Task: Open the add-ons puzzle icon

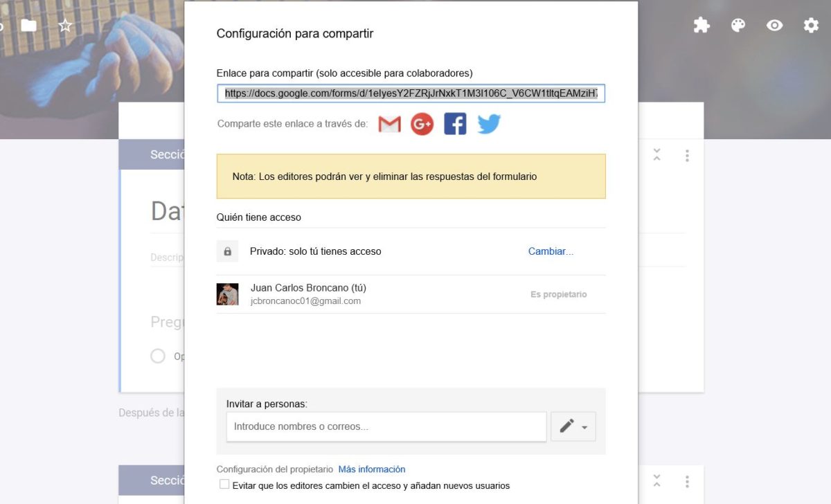Action: [x=701, y=24]
